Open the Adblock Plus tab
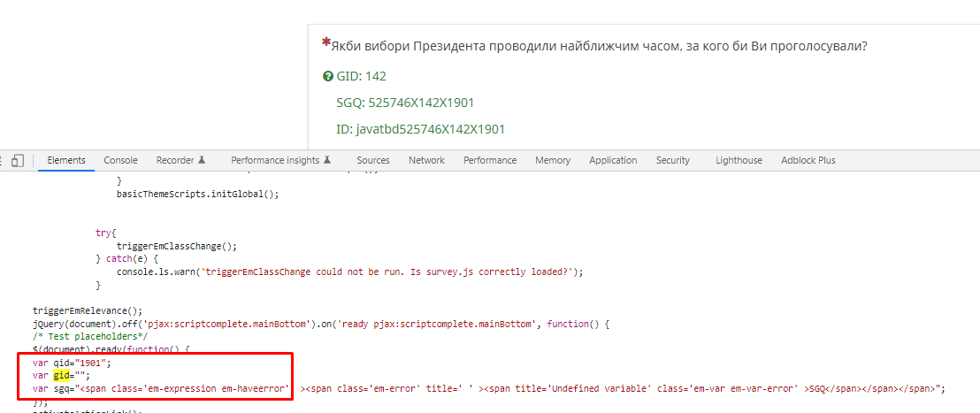980x413 pixels. [x=808, y=160]
